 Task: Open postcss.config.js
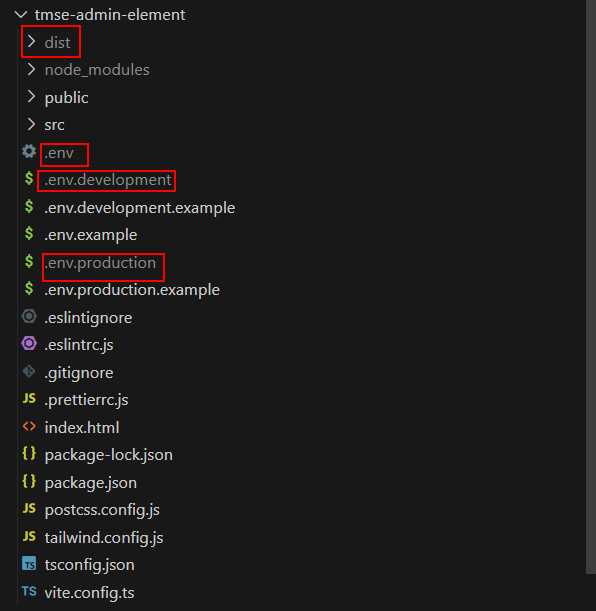tap(102, 510)
